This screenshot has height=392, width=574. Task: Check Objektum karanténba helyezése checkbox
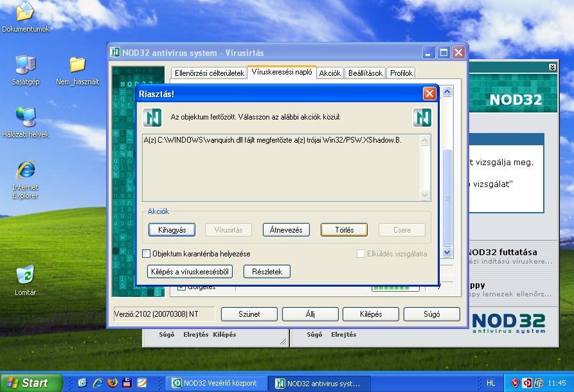146,253
